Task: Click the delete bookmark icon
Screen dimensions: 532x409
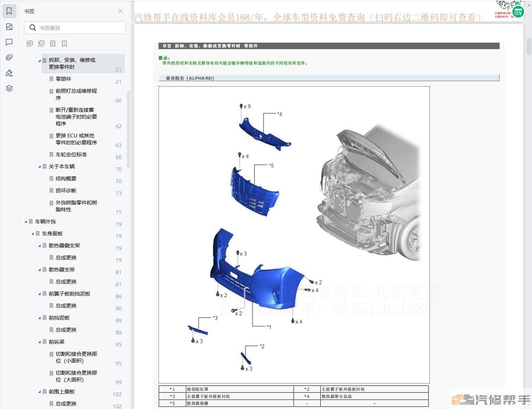Action: (x=64, y=43)
